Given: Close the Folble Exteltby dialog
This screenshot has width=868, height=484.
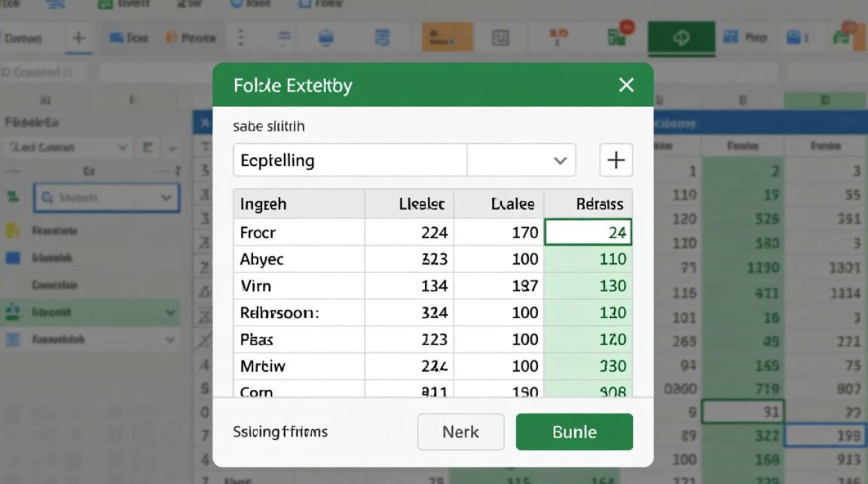Looking at the screenshot, I should [626, 85].
